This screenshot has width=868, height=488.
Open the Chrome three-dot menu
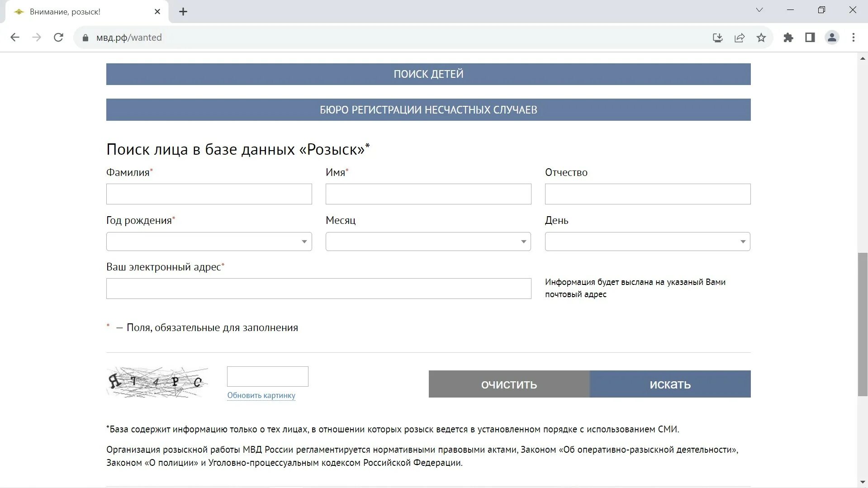854,38
